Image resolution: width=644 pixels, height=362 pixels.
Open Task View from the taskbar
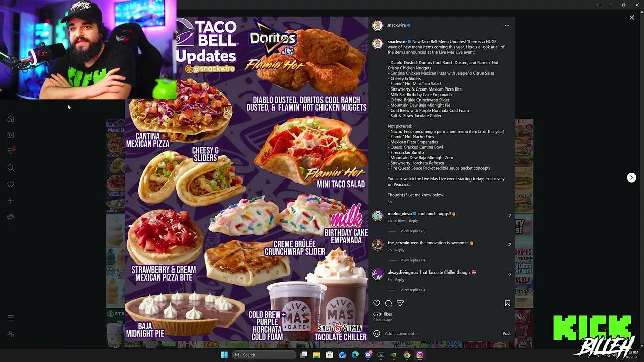303,355
